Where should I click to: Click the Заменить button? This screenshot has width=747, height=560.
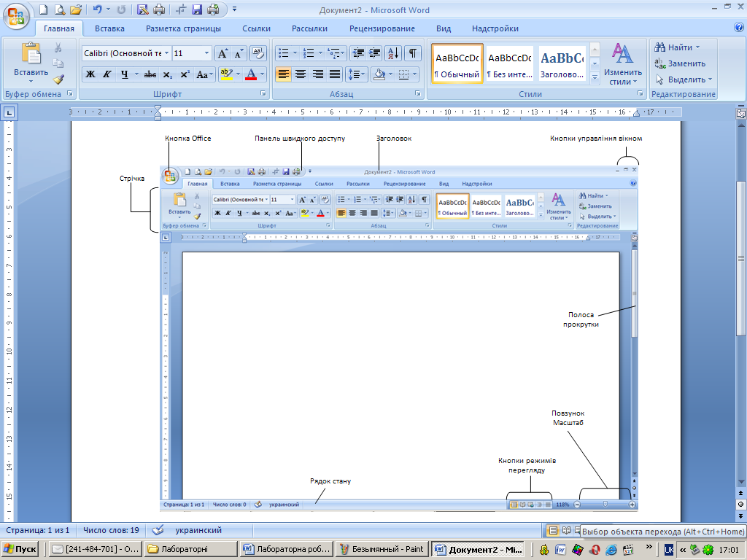680,63
